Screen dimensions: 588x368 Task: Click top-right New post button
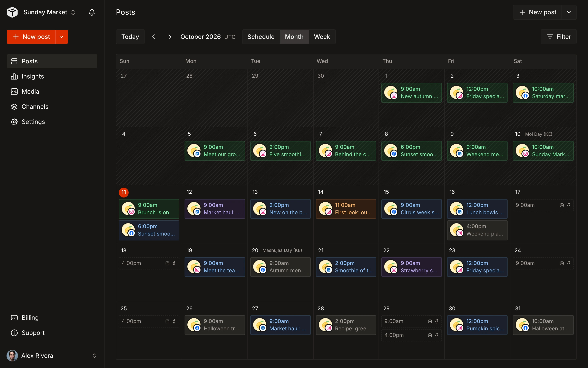[537, 12]
